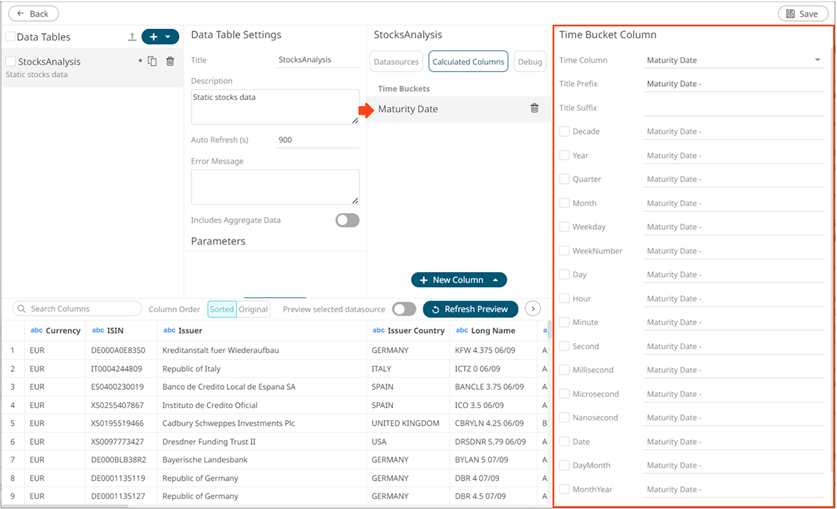Go Back to previous page

[33, 13]
